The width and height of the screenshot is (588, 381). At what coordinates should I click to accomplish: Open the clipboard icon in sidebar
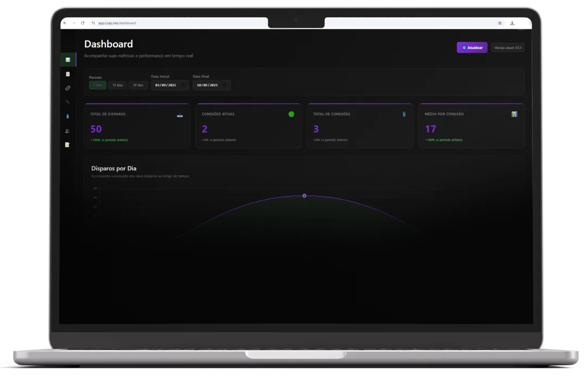(x=67, y=74)
